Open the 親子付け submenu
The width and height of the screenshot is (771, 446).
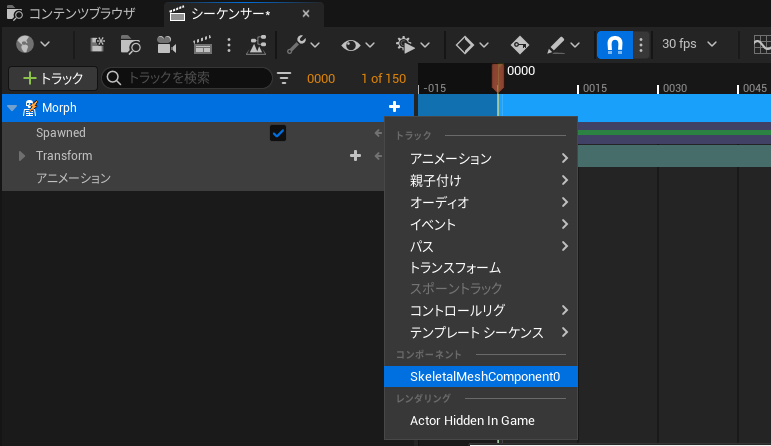point(481,180)
